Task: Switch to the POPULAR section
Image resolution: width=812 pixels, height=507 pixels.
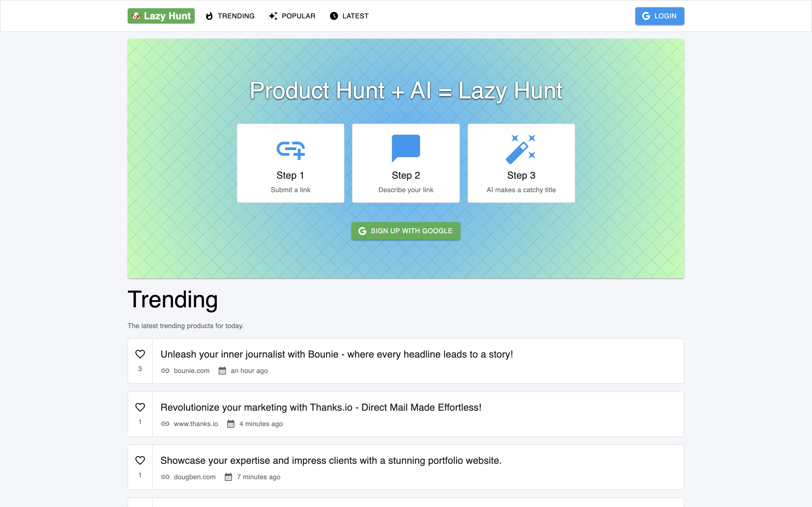Action: coord(298,16)
